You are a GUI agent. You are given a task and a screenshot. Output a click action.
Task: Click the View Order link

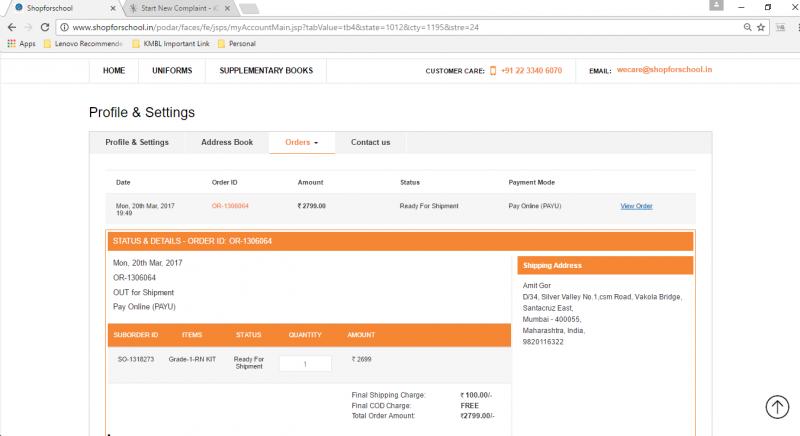click(636, 206)
